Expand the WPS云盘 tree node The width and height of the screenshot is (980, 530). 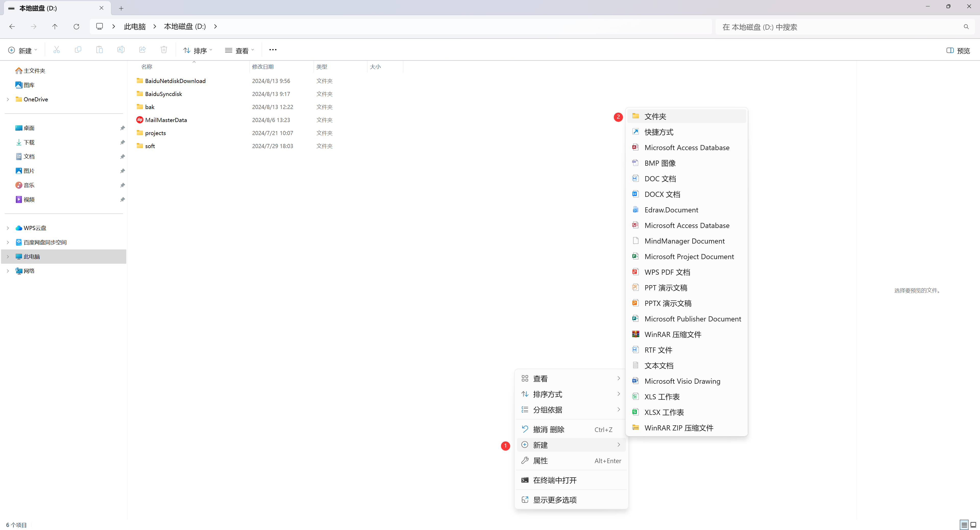pos(8,228)
